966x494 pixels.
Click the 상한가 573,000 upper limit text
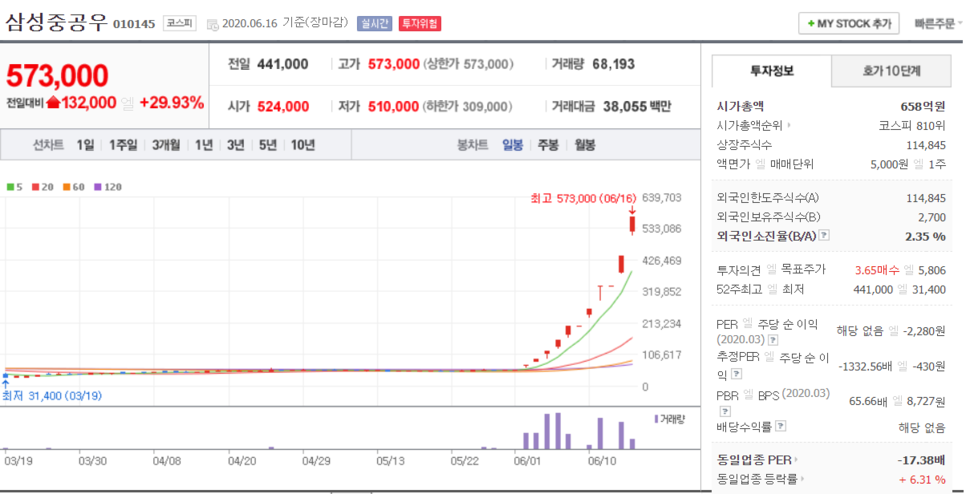click(x=469, y=64)
